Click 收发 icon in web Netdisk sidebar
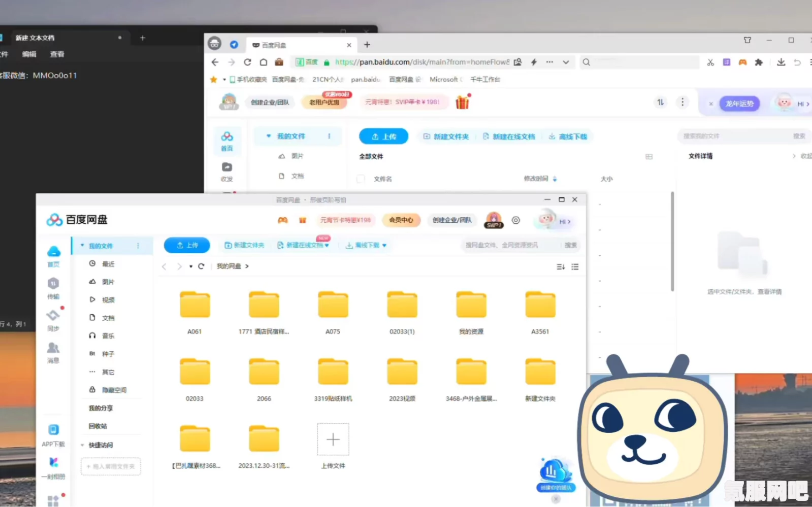Viewport: 812px width, 507px height. pos(227,167)
